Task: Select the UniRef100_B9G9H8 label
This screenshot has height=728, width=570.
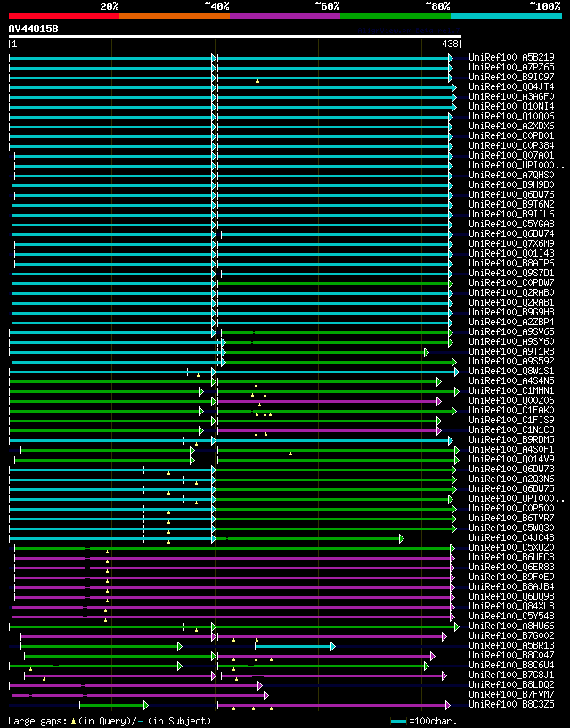Action: pos(511,312)
